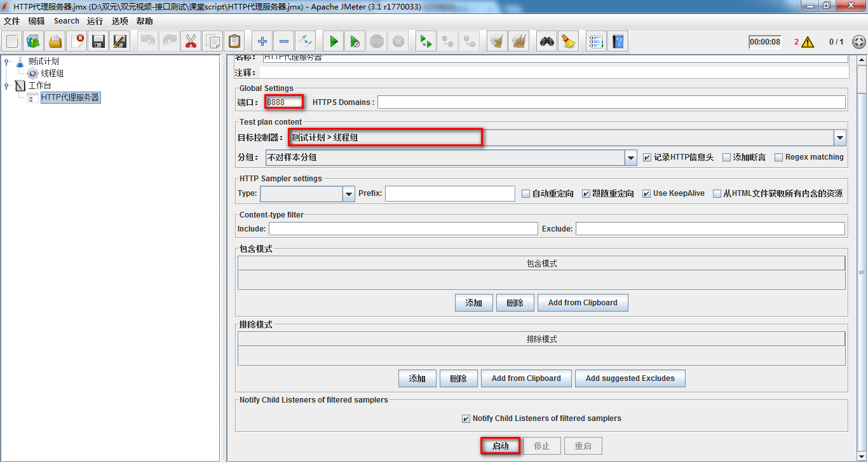Click the Add suggested Excludes button
The width and height of the screenshot is (868, 463).
click(x=630, y=378)
